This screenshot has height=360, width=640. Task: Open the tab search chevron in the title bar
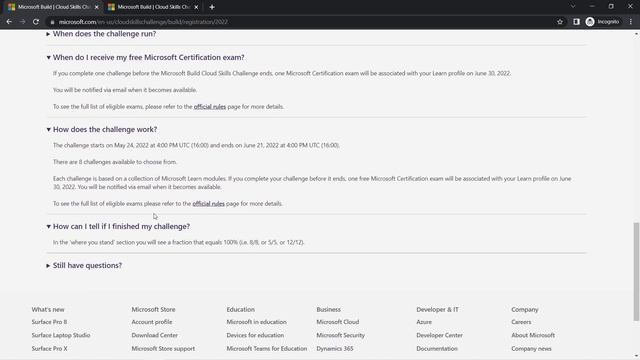(x=573, y=7)
